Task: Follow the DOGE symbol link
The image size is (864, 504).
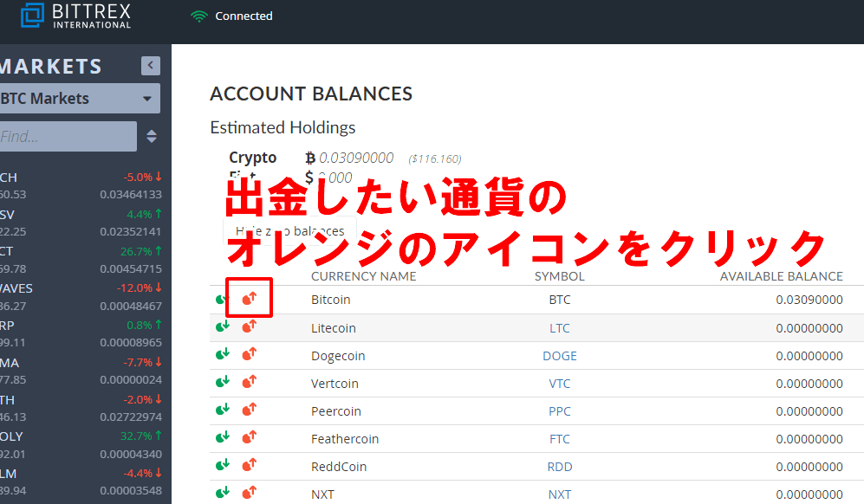Action: tap(560, 356)
